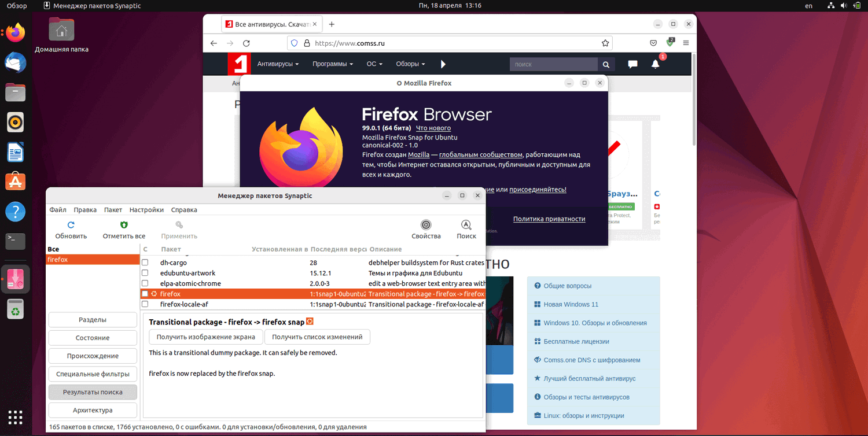This screenshot has width=868, height=436.
Task: Toggle the firefox package checkbox
Action: pos(145,294)
